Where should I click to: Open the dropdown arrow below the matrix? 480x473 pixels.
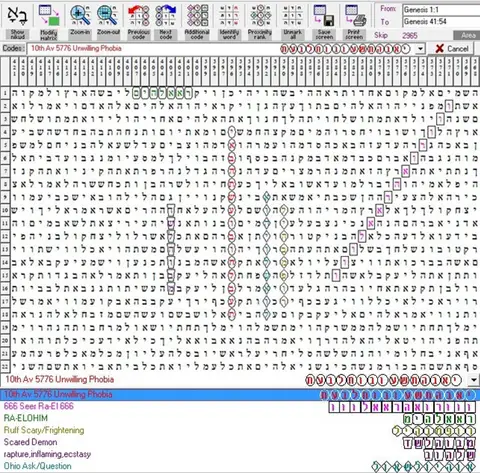474,380
